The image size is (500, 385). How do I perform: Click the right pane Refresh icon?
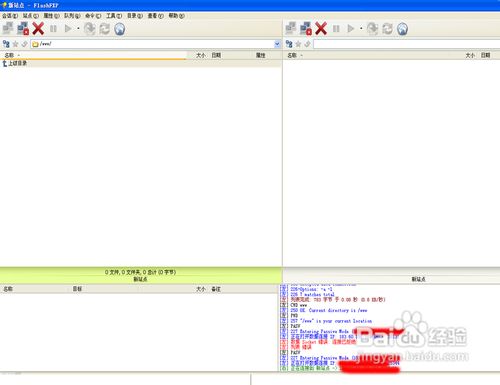point(387,29)
